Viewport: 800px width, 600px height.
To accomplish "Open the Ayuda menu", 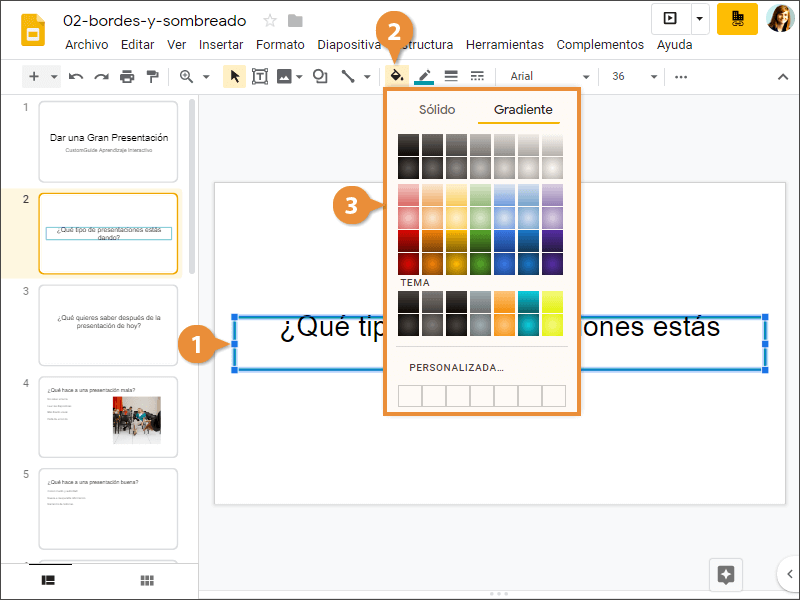I will pyautogui.click(x=674, y=45).
